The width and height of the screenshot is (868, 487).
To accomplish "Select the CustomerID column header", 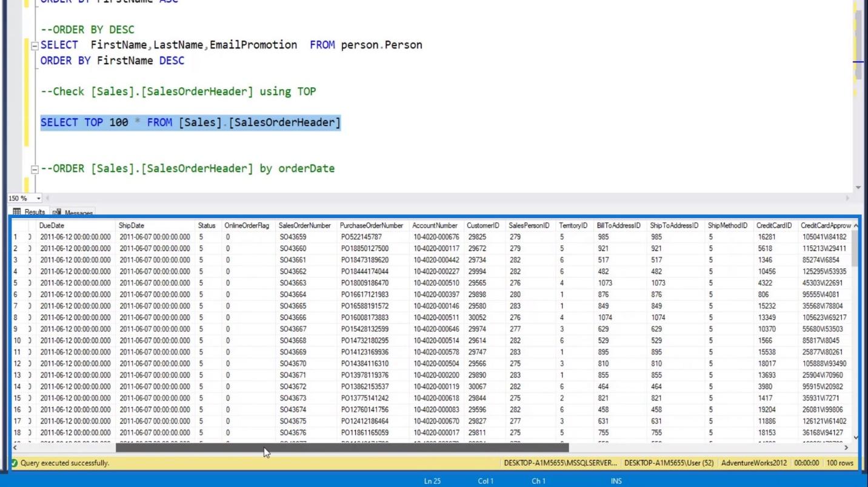I will tap(484, 225).
